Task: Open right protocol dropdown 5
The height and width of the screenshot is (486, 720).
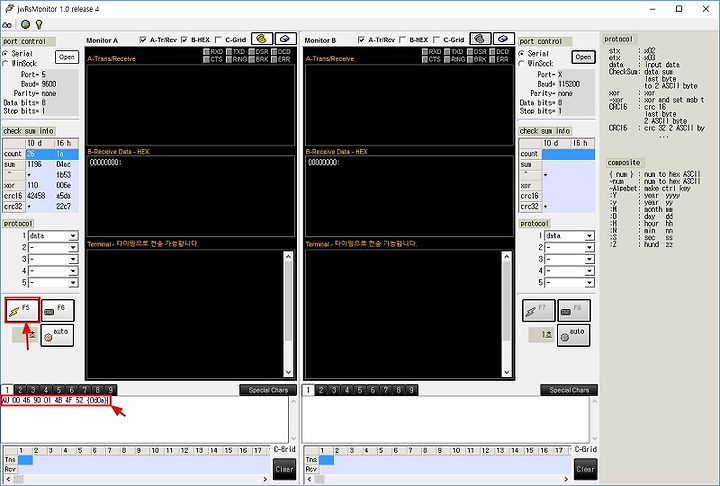Action: click(590, 283)
